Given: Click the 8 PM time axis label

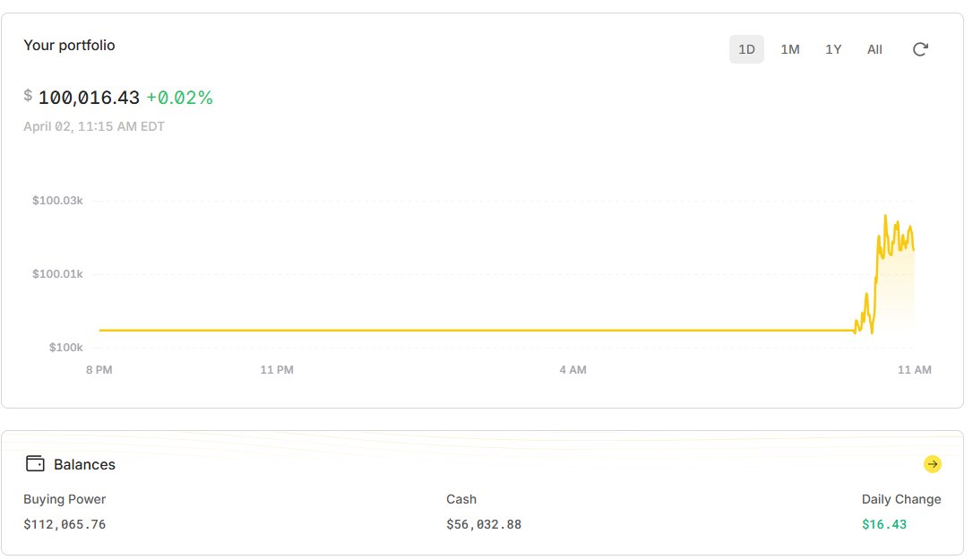Looking at the screenshot, I should click(99, 370).
